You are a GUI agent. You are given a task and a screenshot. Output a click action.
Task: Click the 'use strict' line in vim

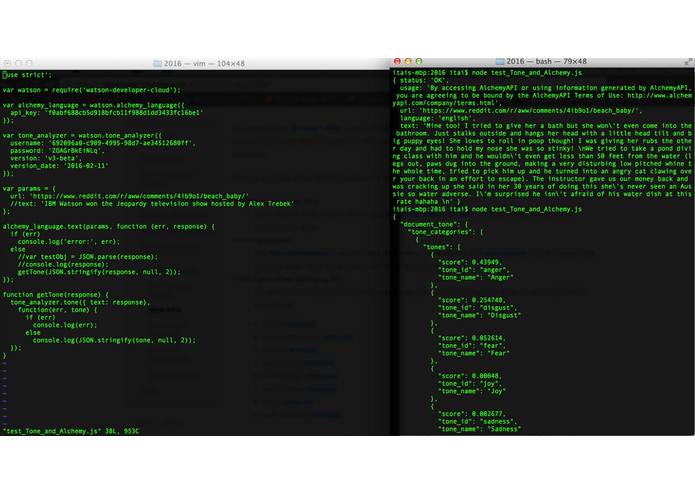[27, 75]
